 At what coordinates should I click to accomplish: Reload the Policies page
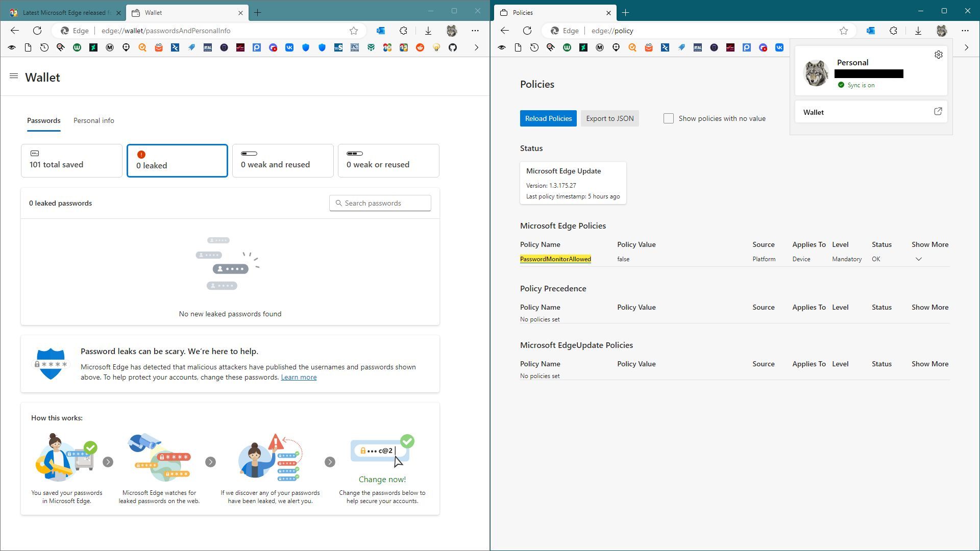[x=527, y=31]
